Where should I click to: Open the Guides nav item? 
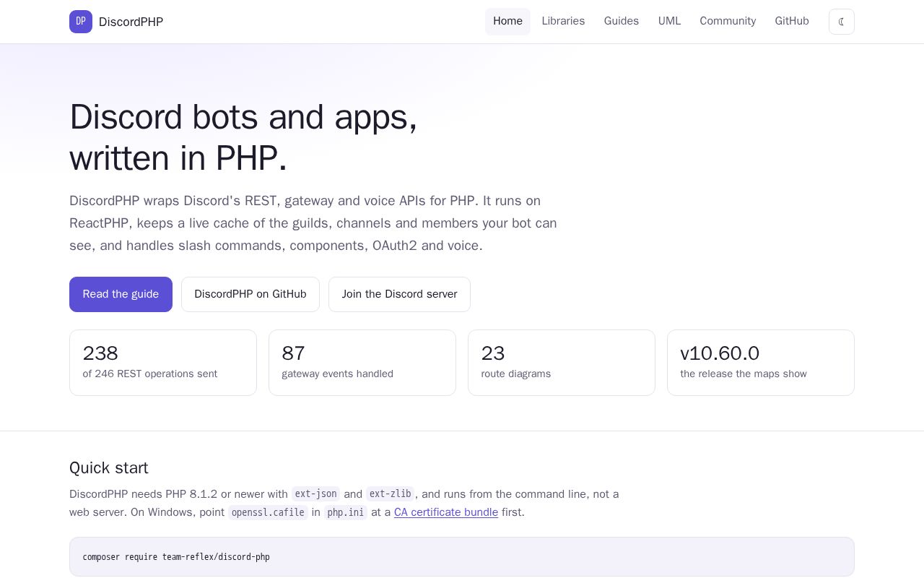pos(622,22)
